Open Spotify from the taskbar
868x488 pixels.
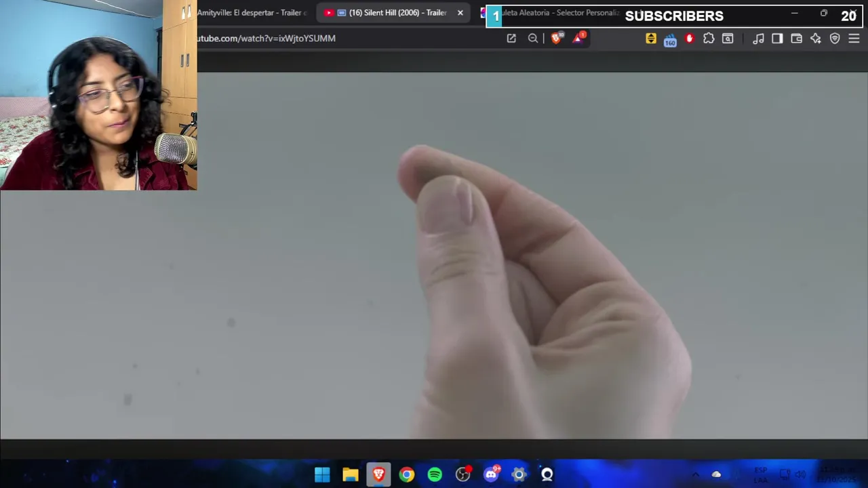(435, 474)
